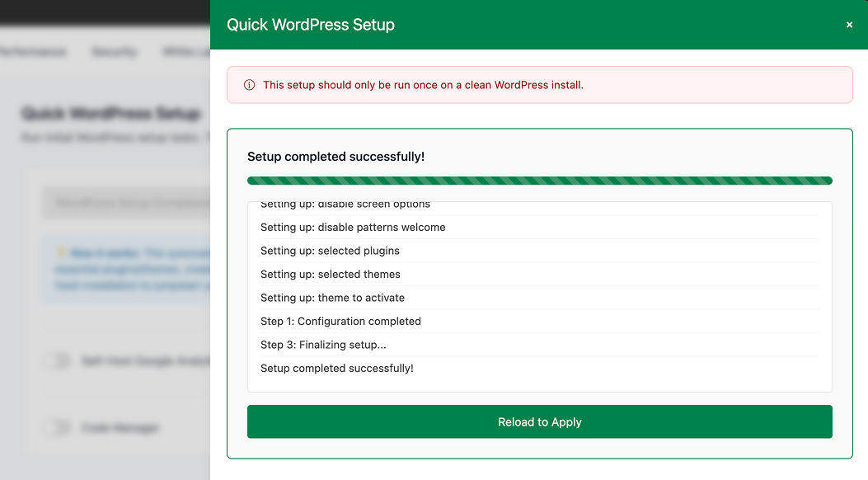This screenshot has height=480, width=868.
Task: Close the Quick WordPress Setup panel
Action: [849, 25]
